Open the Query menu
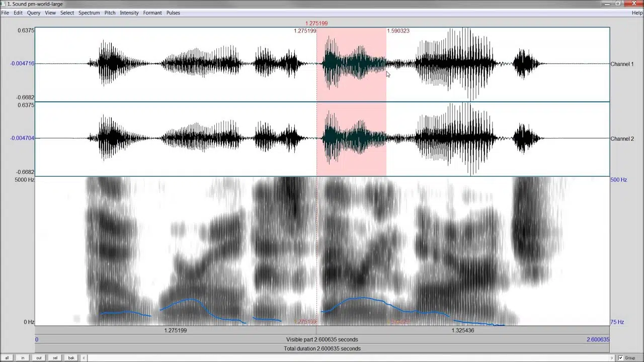Image resolution: width=644 pixels, height=362 pixels. pos(34,13)
